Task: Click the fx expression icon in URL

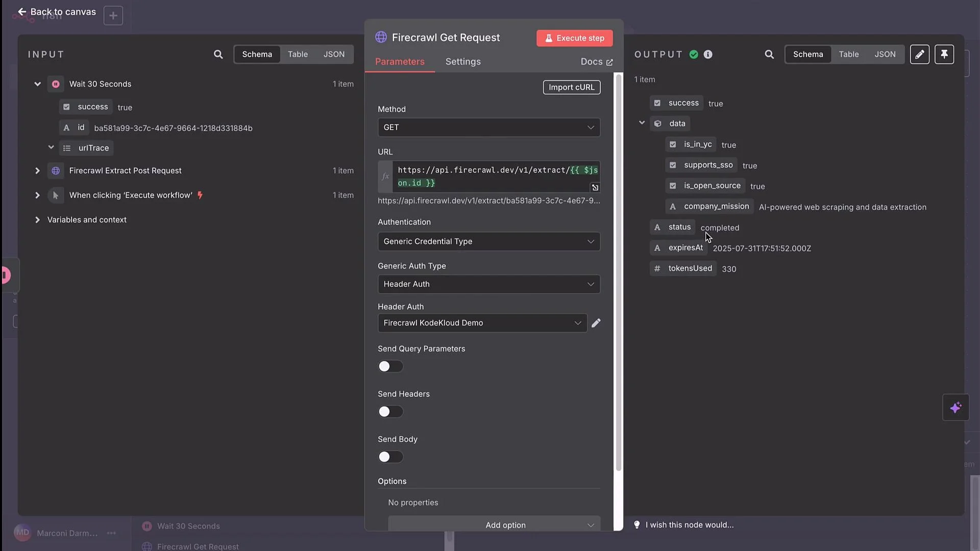Action: (385, 177)
